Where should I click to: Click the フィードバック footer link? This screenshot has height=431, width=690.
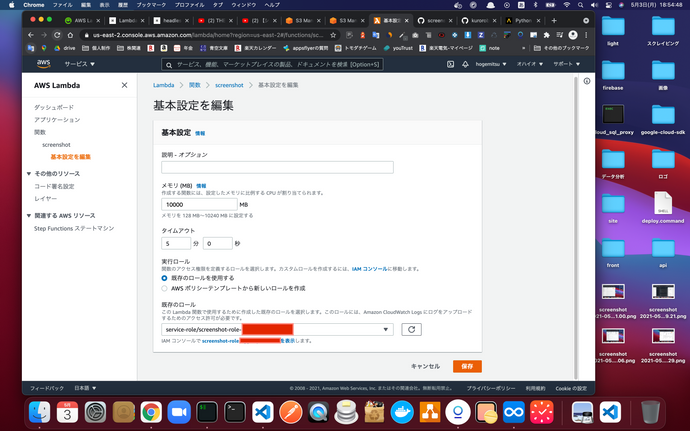tap(47, 388)
